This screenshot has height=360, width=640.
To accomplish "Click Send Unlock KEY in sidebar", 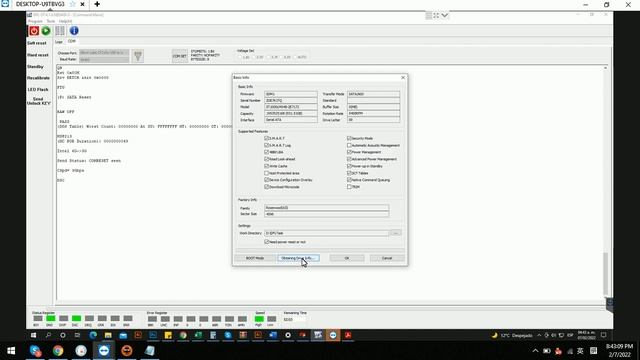I will [38, 101].
